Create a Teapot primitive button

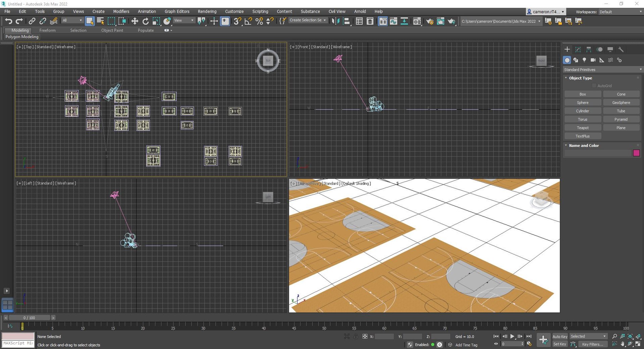coord(583,128)
